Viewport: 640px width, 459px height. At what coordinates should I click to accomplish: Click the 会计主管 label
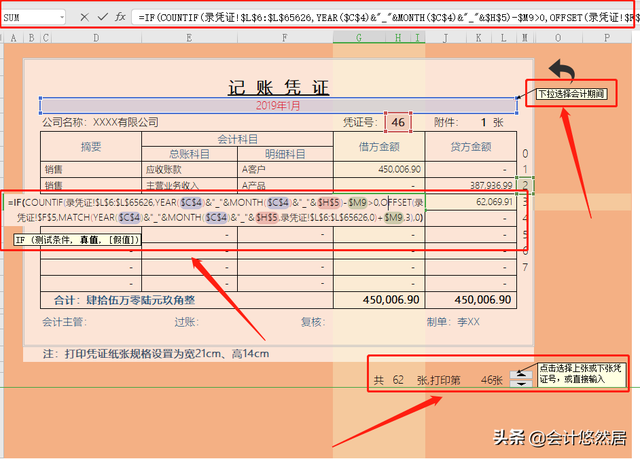tap(64, 322)
